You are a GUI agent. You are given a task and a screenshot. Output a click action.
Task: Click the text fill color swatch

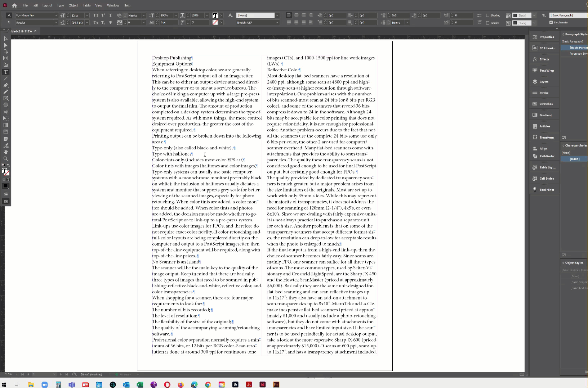215,15
